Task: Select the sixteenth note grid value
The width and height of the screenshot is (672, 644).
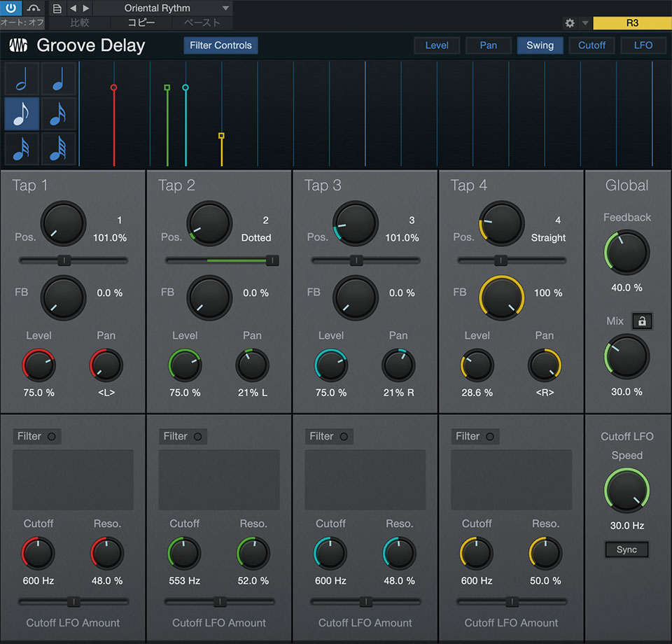Action: click(x=58, y=113)
